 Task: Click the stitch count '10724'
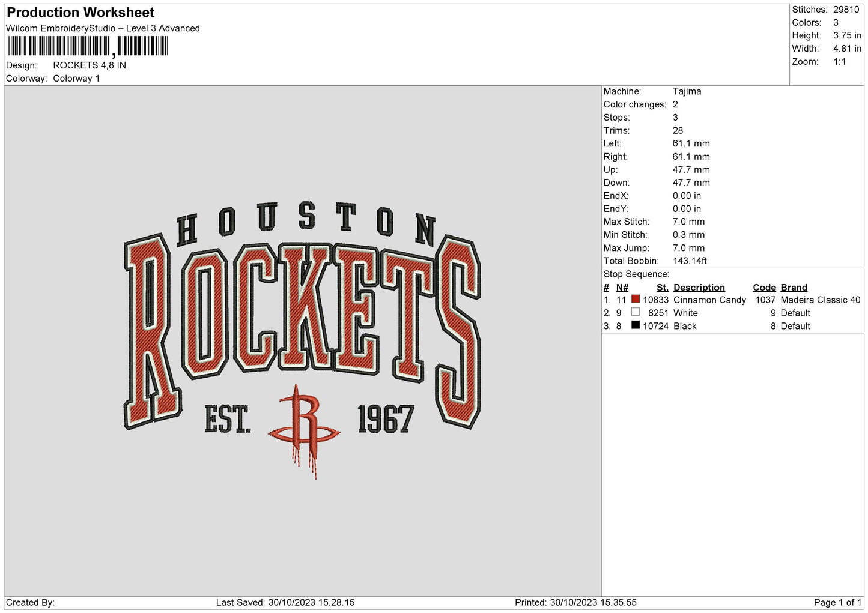coord(655,327)
